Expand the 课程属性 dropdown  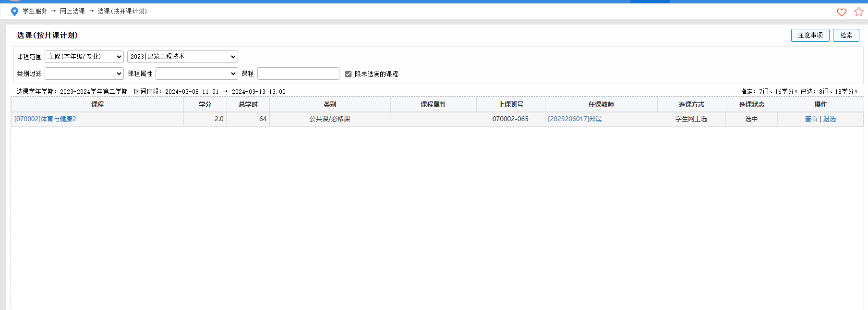pyautogui.click(x=196, y=74)
